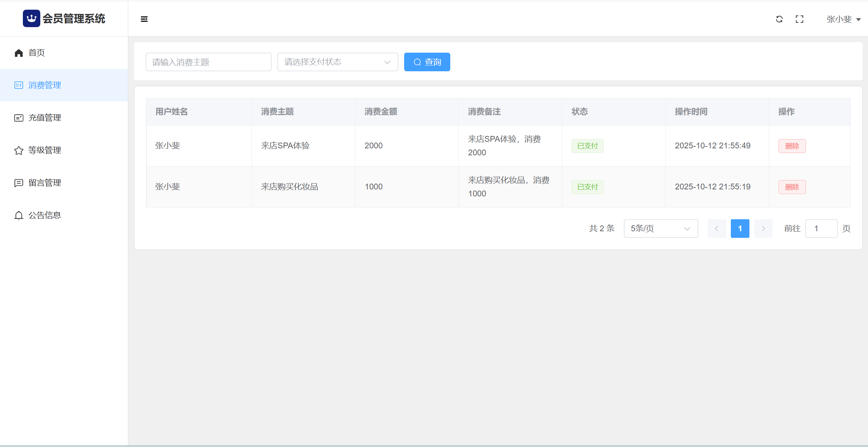Open 消费管理 menu item
Viewport: 868px width, 447px height.
pyautogui.click(x=45, y=85)
